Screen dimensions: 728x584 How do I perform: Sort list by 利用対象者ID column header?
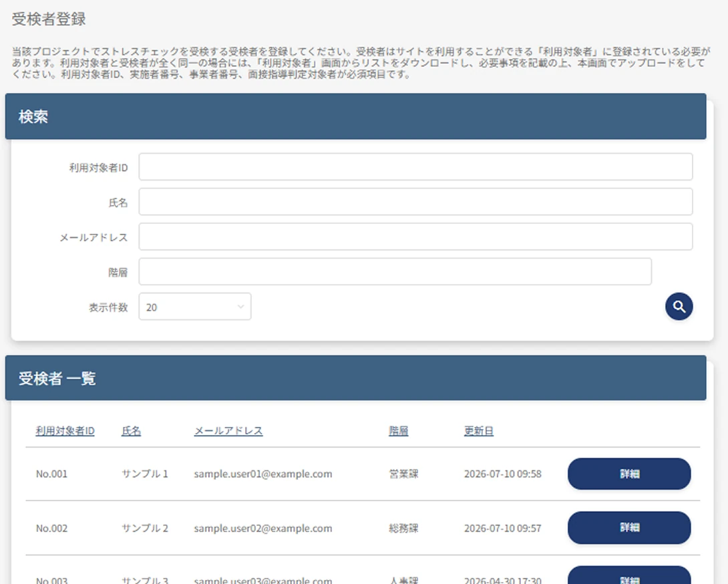(65, 431)
